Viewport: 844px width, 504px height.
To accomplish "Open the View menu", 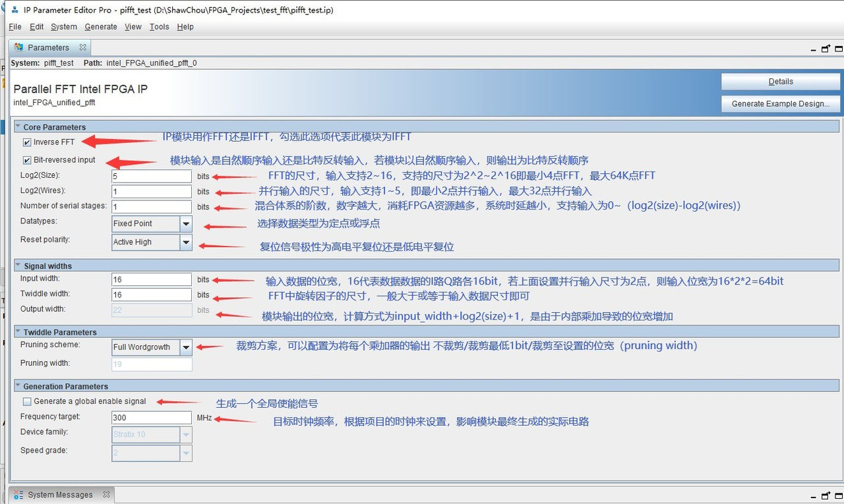I will click(x=133, y=27).
